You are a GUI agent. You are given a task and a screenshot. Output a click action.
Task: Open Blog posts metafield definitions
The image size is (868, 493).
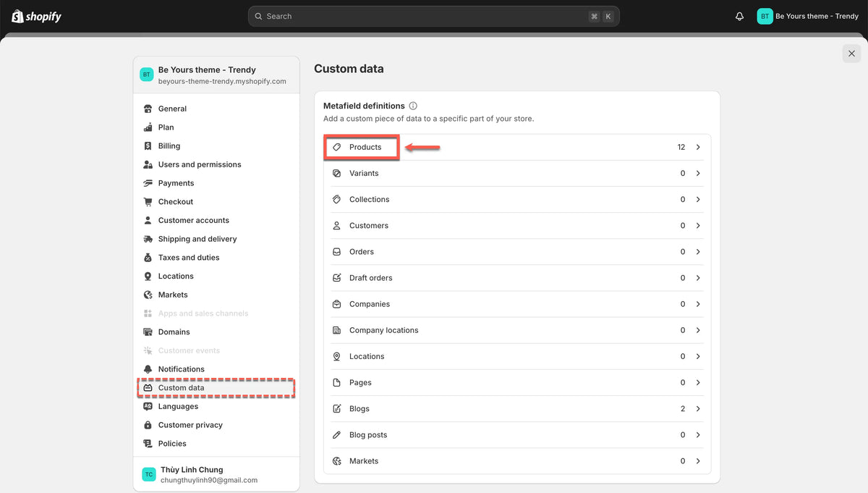click(517, 435)
